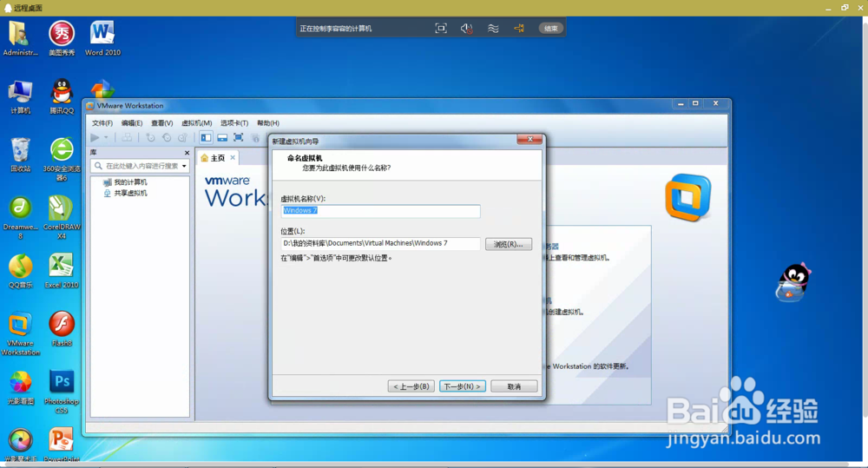This screenshot has width=868, height=468.
Task: Enter full screen mode via toolbar icon
Action: (238, 137)
